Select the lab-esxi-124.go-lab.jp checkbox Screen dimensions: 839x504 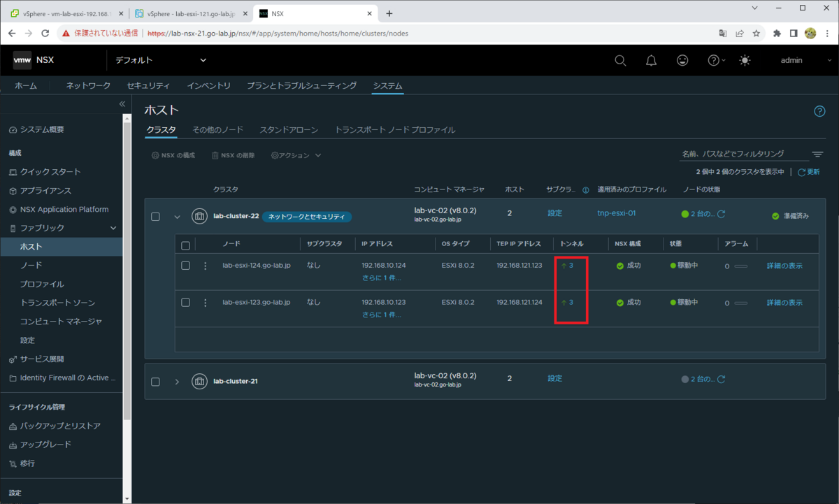click(185, 266)
